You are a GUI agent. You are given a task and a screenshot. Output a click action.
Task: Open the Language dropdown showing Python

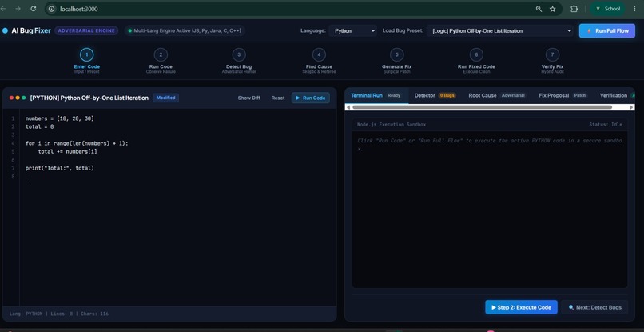coord(353,30)
